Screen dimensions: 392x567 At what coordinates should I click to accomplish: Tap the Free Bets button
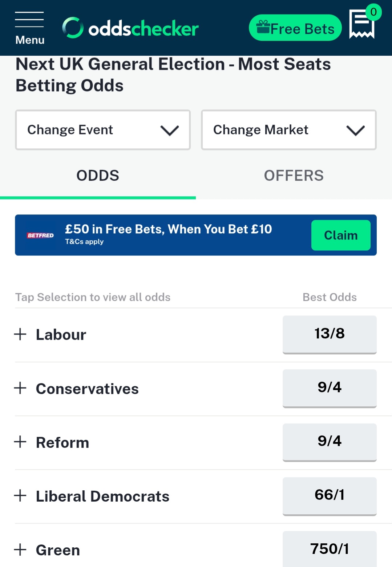click(295, 28)
